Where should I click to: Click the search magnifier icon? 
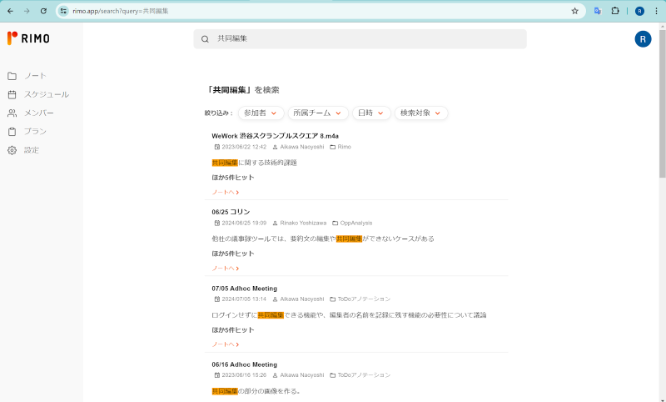pyautogui.click(x=205, y=39)
